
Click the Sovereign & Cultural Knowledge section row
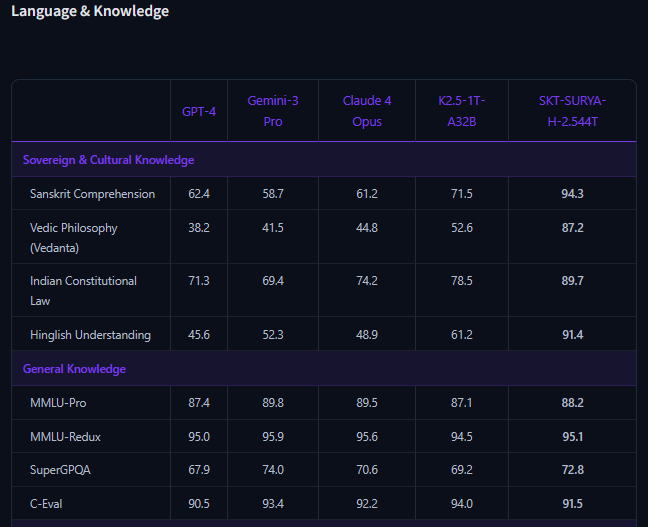324,160
